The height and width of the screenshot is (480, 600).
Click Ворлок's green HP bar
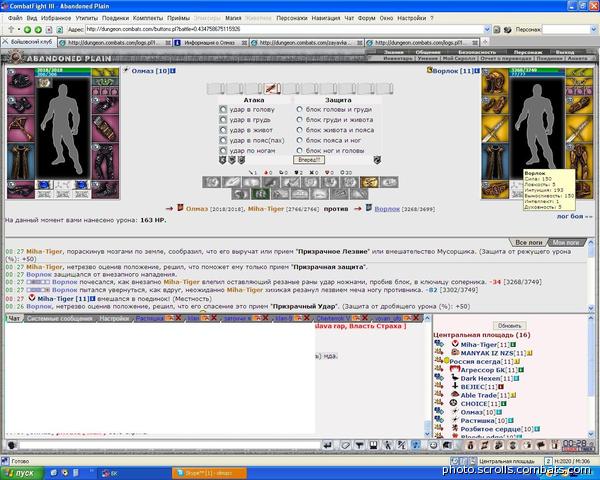pos(537,70)
